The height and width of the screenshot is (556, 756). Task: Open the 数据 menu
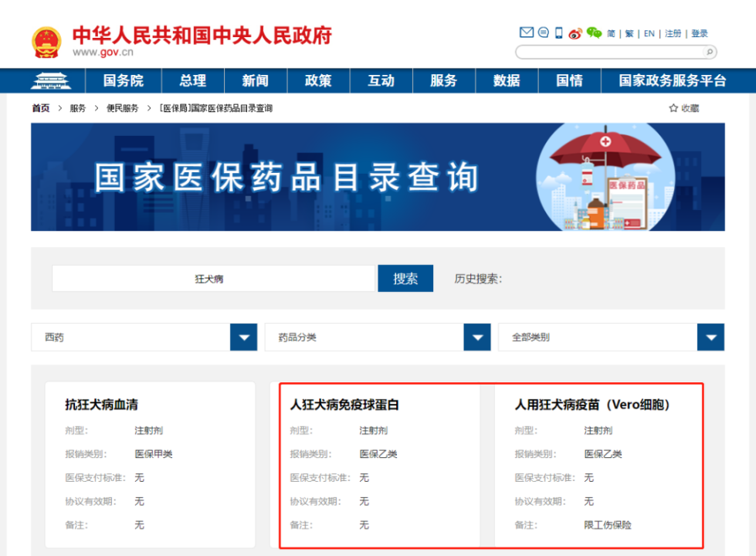[507, 80]
